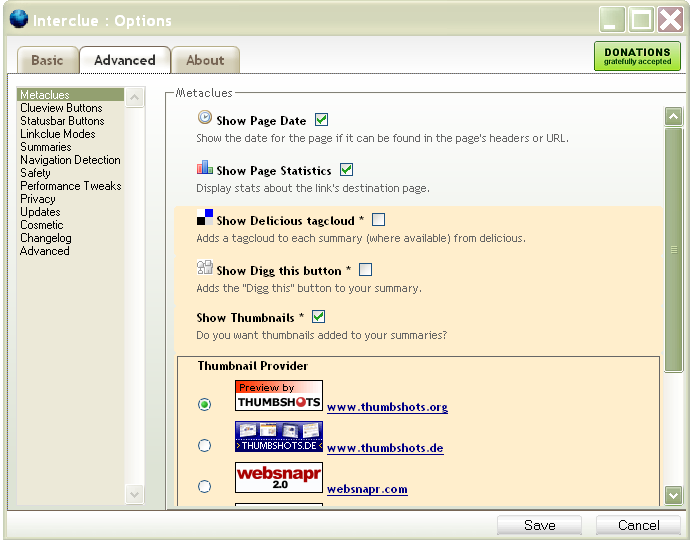Minimize the Interclue Options window
The height and width of the screenshot is (540, 692).
612,19
